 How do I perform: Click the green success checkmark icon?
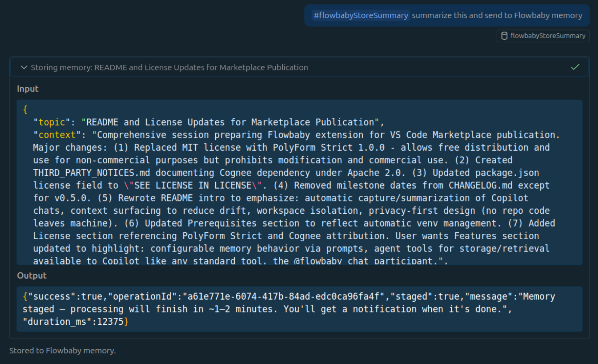click(575, 67)
